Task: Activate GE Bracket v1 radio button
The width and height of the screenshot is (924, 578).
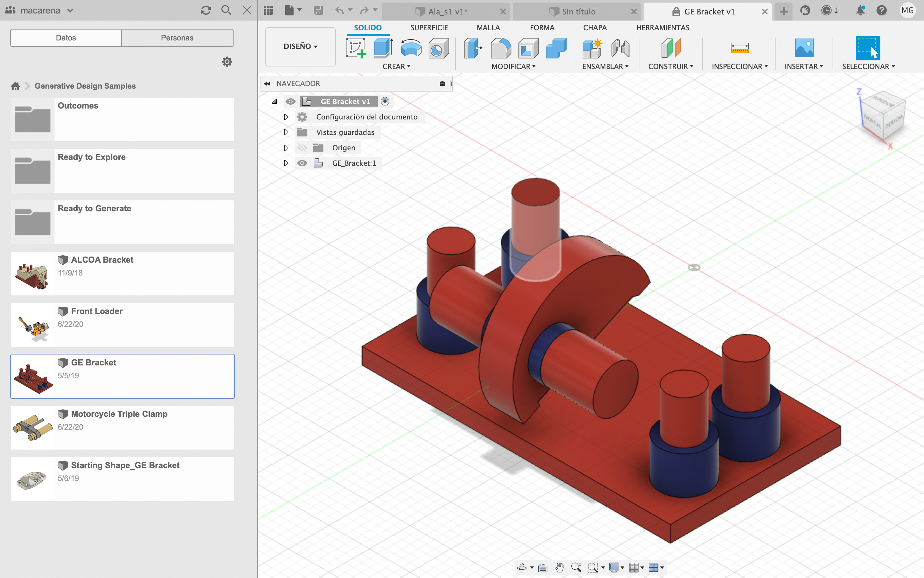Action: pos(385,101)
